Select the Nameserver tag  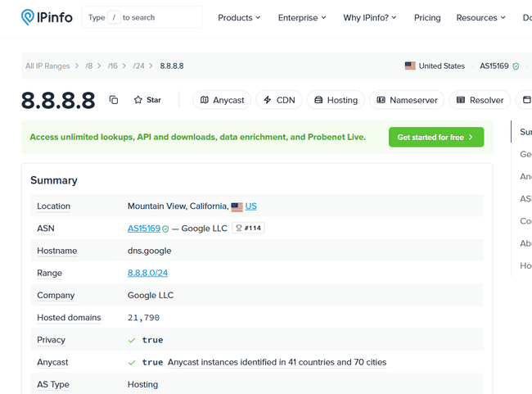407,100
